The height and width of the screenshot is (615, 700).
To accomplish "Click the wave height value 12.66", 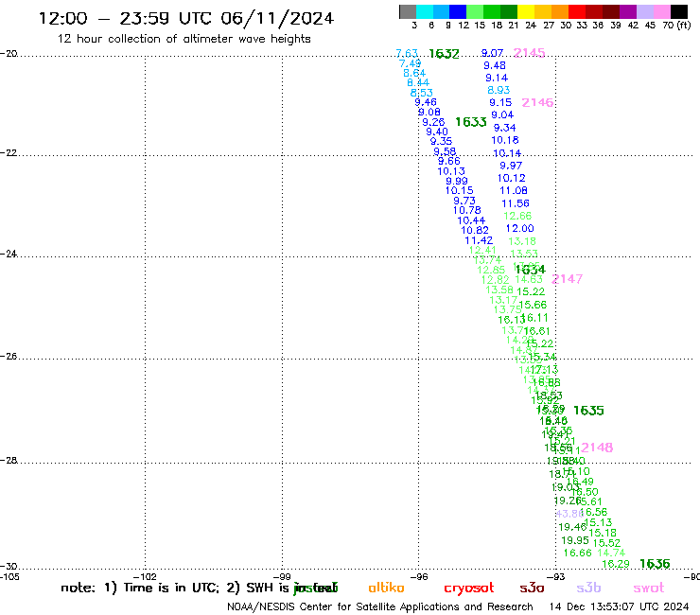I will pyautogui.click(x=517, y=216).
